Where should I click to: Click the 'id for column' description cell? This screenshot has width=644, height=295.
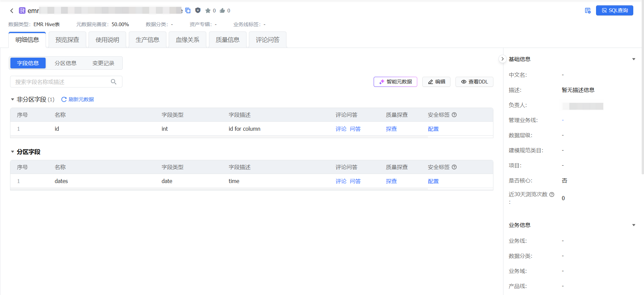pos(245,129)
